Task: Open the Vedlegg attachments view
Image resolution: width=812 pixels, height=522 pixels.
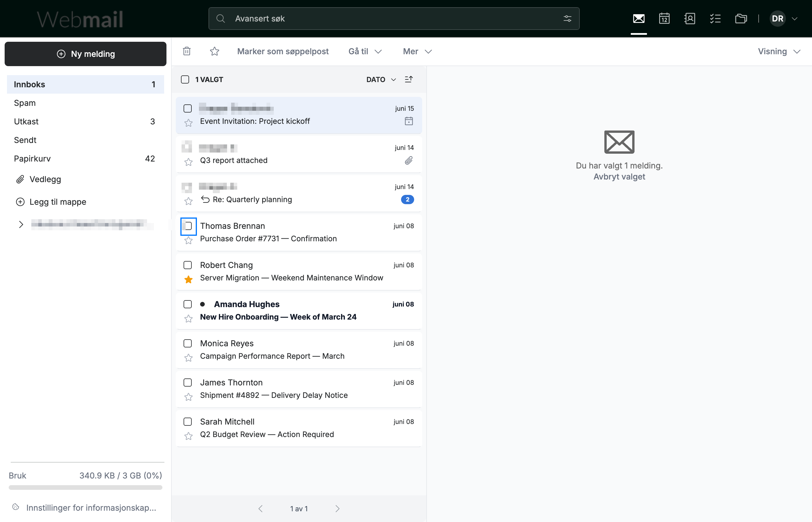Action: coord(39,179)
